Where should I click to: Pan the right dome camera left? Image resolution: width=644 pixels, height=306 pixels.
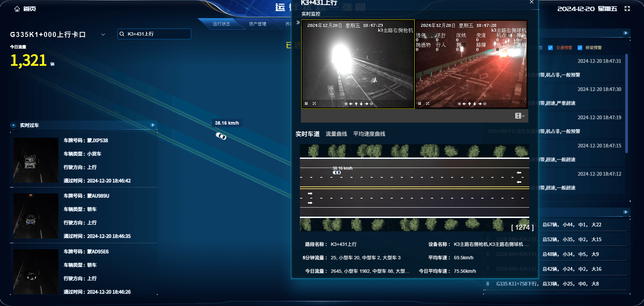click(x=464, y=104)
